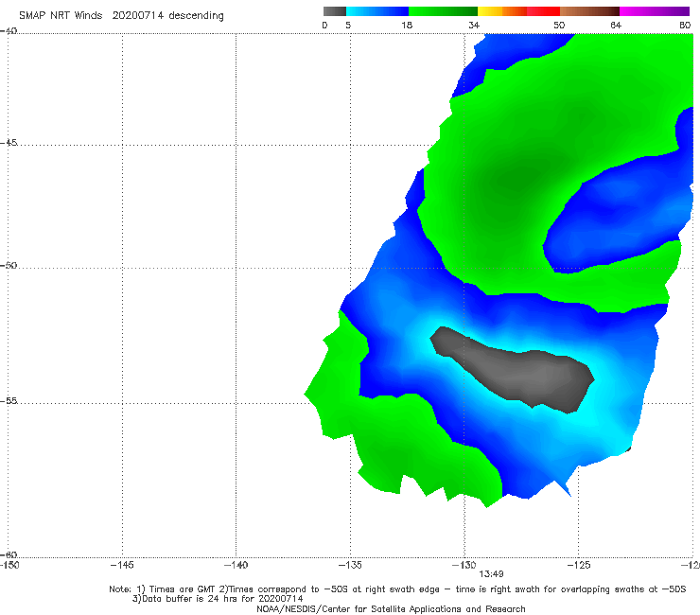Click the blue 5-18 segment of color bar
This screenshot has height=615, width=700.
pyautogui.click(x=377, y=11)
